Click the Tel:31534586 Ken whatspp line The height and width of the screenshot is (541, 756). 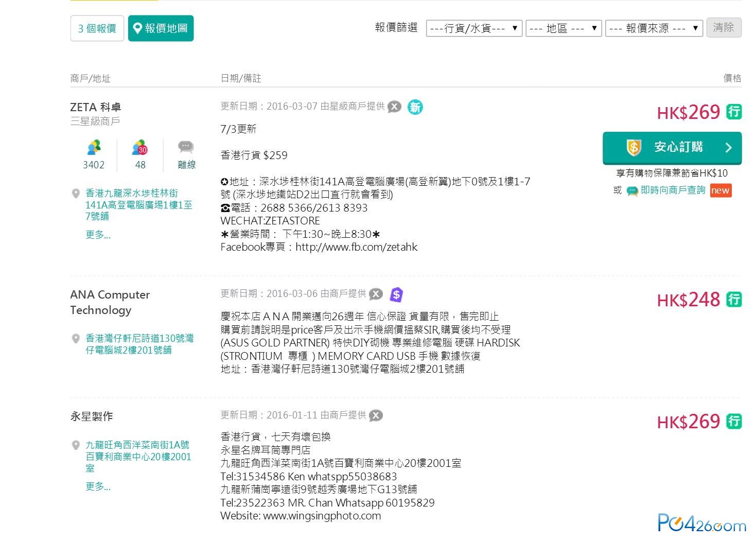click(309, 477)
